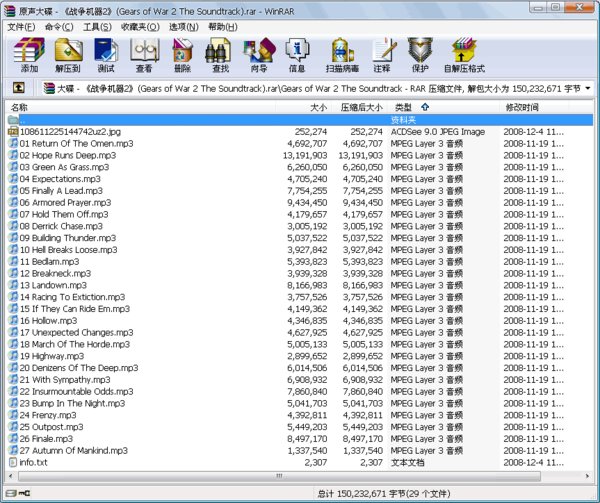This screenshot has height=503, width=600.
Task: Select file 06 Armored Prayer.mp3
Action: coord(65,203)
